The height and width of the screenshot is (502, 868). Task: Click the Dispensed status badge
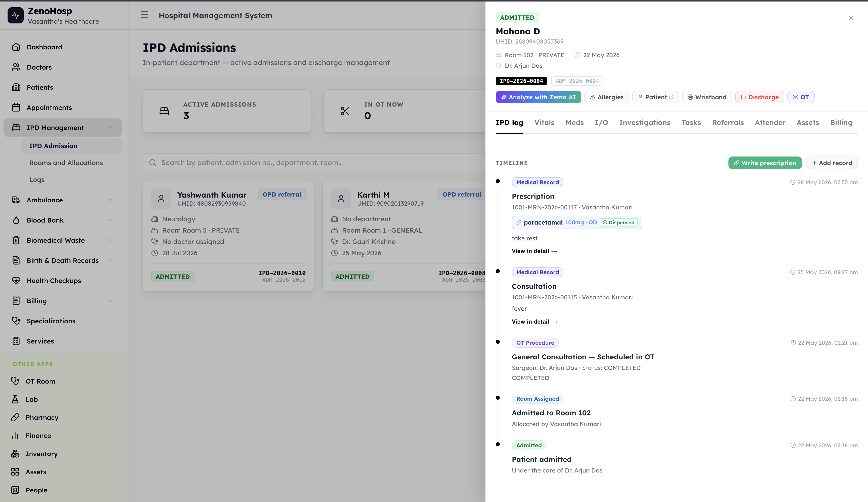pos(619,223)
